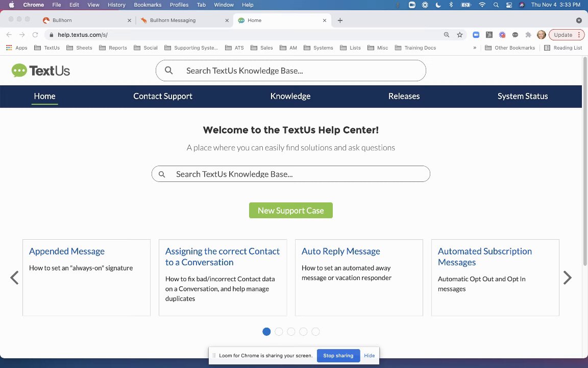Viewport: 588px width, 368px height.
Task: Open macOS Control Center icon
Action: [509, 5]
